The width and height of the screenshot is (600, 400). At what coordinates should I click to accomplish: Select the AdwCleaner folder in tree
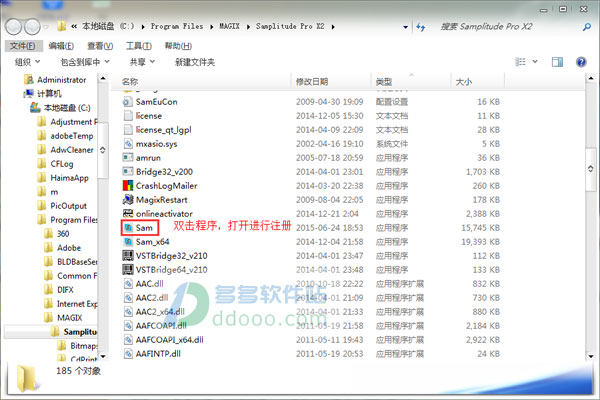point(72,150)
